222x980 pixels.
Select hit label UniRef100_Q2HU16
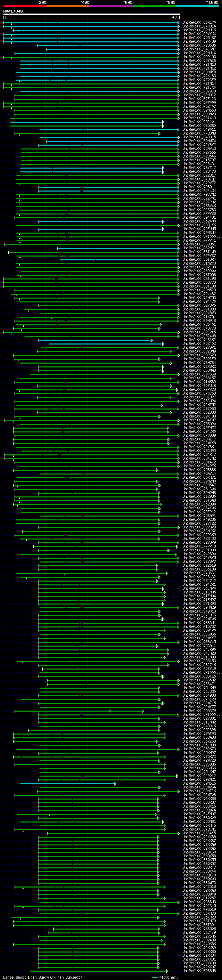[x=199, y=30]
